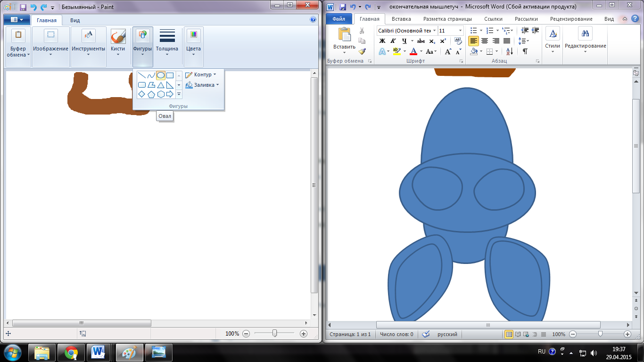Select the Curve shape in Paint

tap(151, 75)
